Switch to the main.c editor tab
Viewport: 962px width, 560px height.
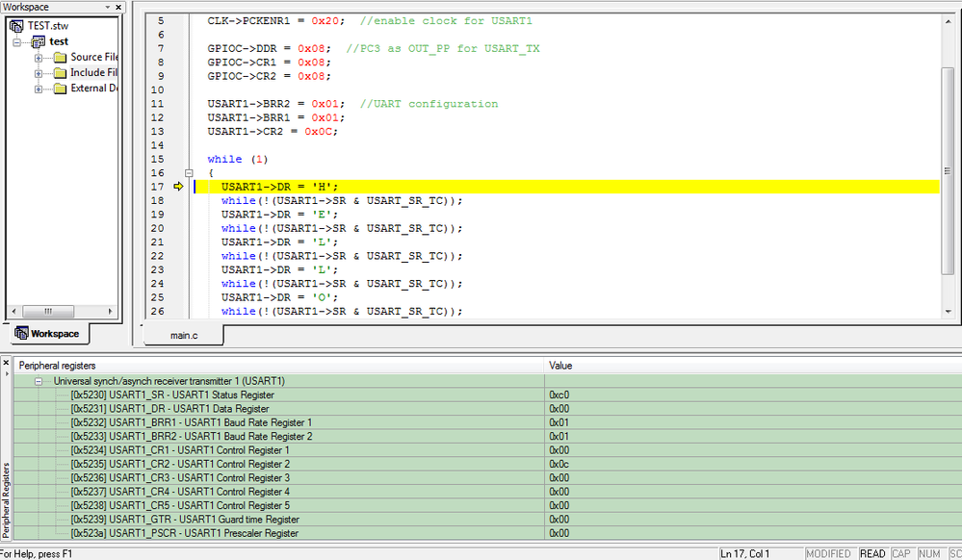click(183, 335)
